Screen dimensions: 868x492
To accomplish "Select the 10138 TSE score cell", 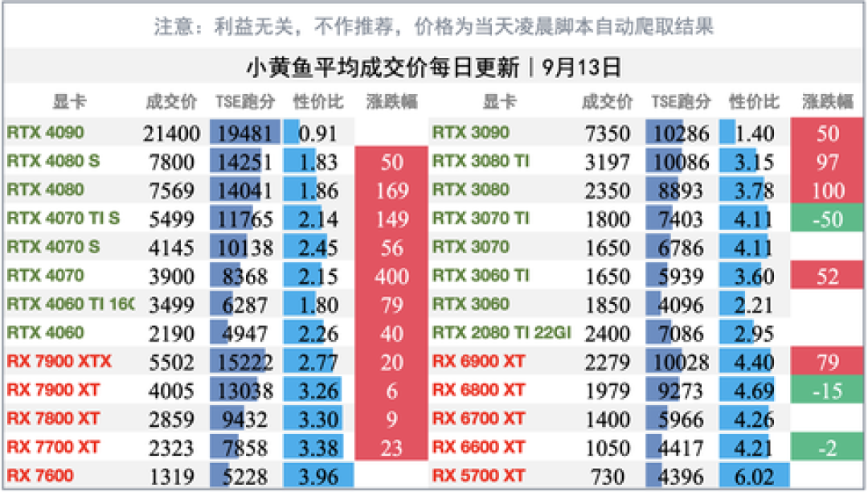I will pos(244,248).
